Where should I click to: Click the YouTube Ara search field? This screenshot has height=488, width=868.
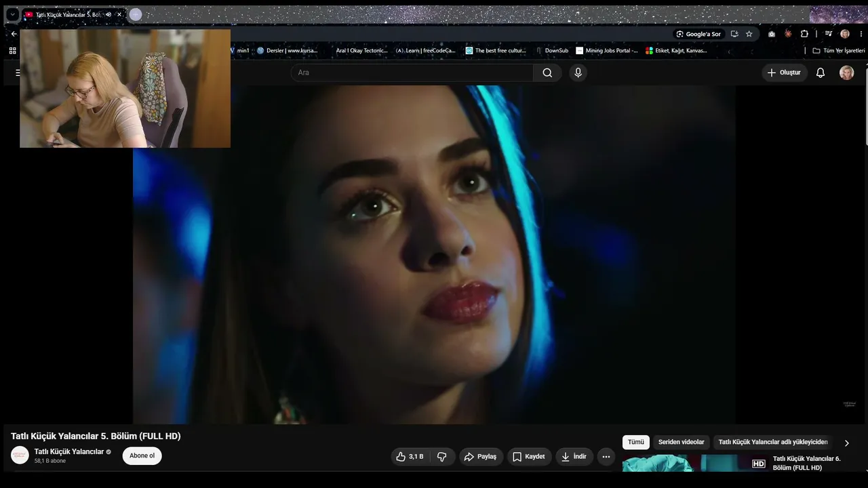(x=412, y=73)
